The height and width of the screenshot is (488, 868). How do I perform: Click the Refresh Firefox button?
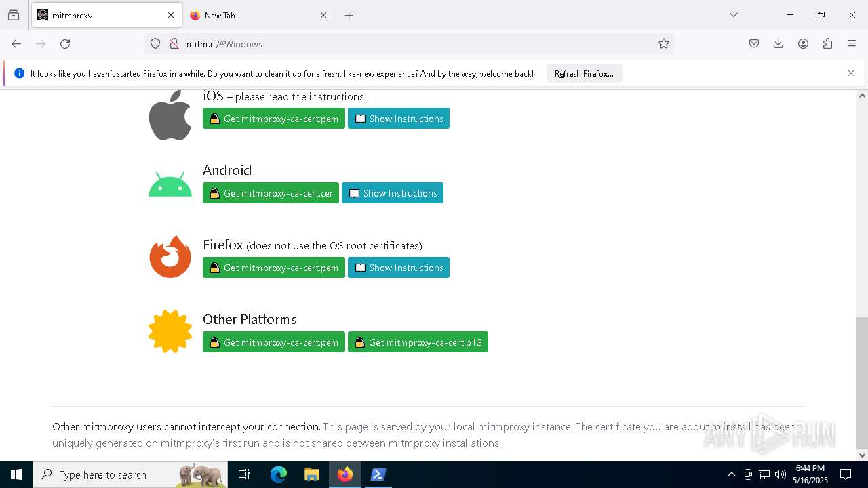tap(584, 73)
